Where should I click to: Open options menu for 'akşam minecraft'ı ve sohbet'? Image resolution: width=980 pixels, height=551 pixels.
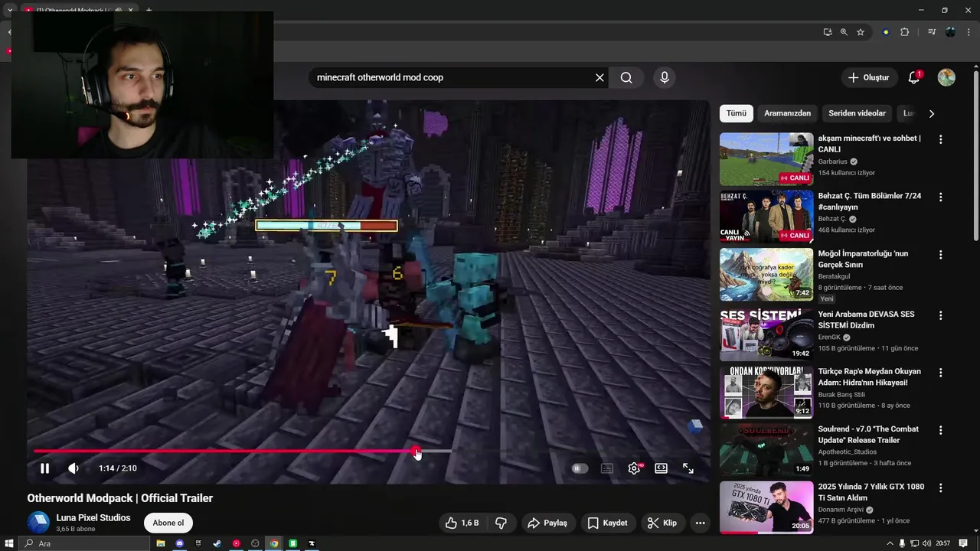coord(941,139)
